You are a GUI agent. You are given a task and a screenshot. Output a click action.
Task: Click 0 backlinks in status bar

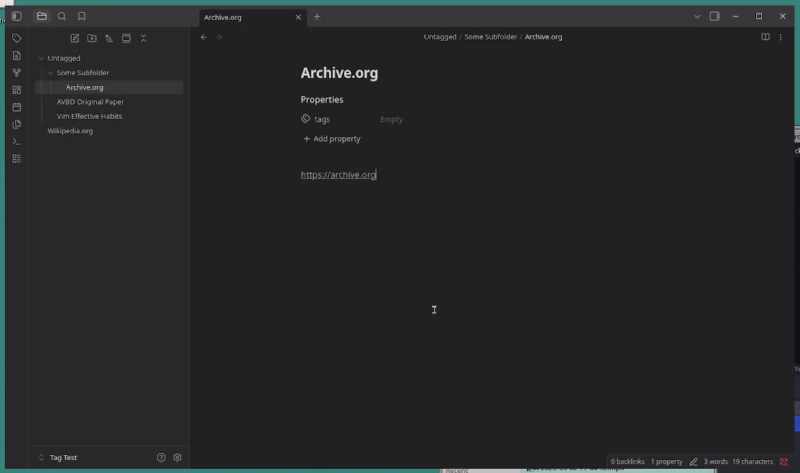(x=628, y=462)
